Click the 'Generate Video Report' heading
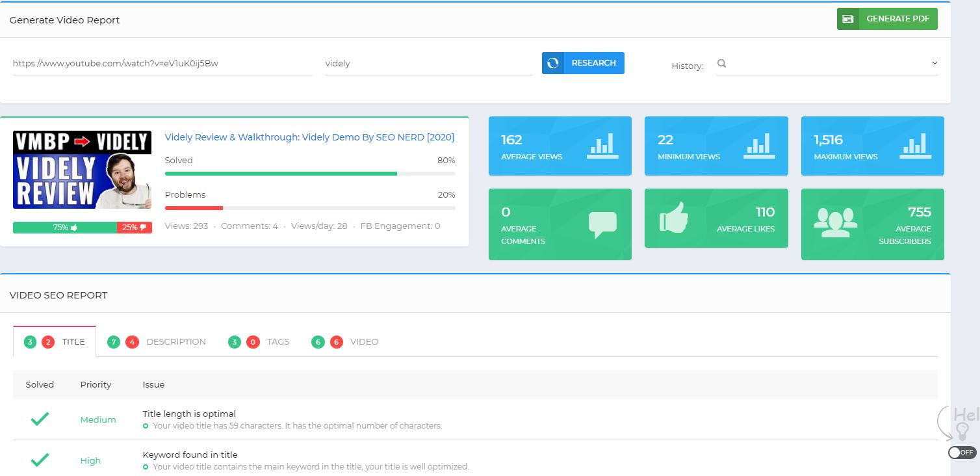This screenshot has width=980, height=476. 64,20
